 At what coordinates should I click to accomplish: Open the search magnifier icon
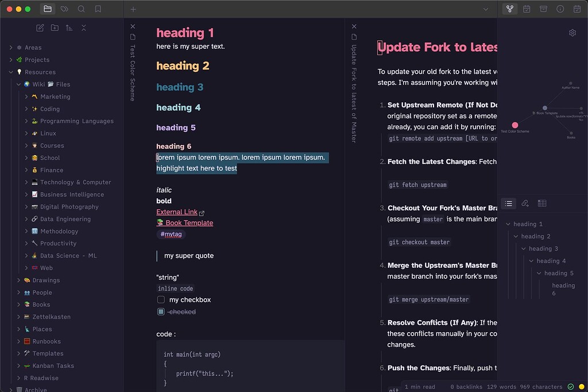pos(81,9)
